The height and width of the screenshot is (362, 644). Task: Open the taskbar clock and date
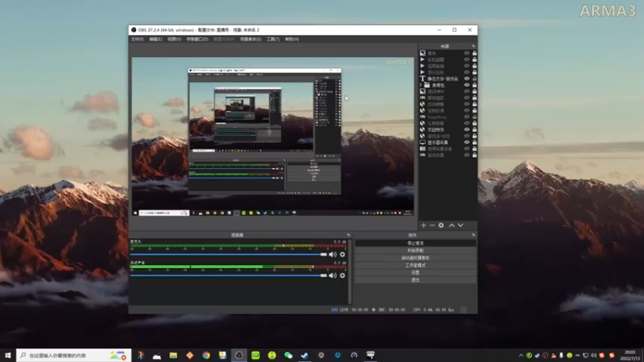(630, 356)
